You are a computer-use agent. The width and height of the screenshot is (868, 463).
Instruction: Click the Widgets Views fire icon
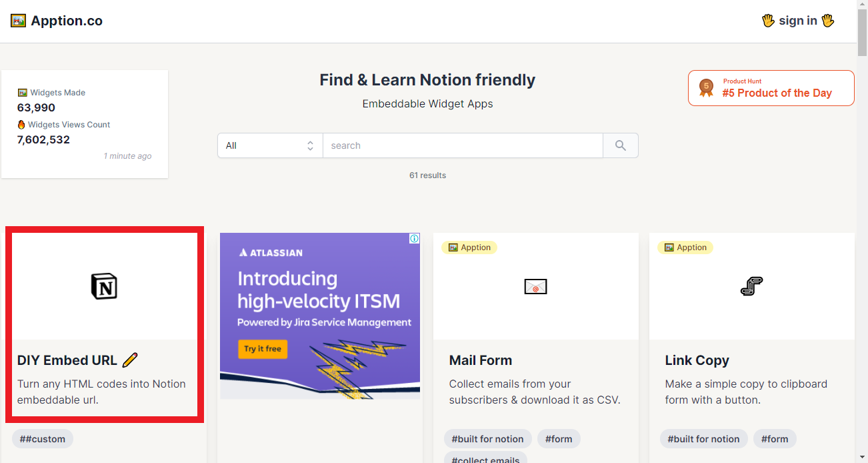[x=21, y=125]
